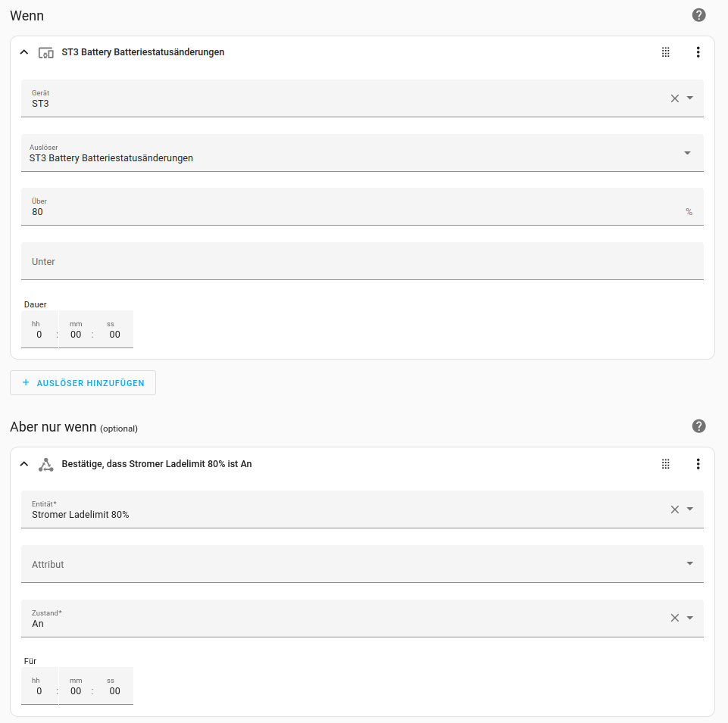
Task: Clear the Zustand value An
Action: 674,618
